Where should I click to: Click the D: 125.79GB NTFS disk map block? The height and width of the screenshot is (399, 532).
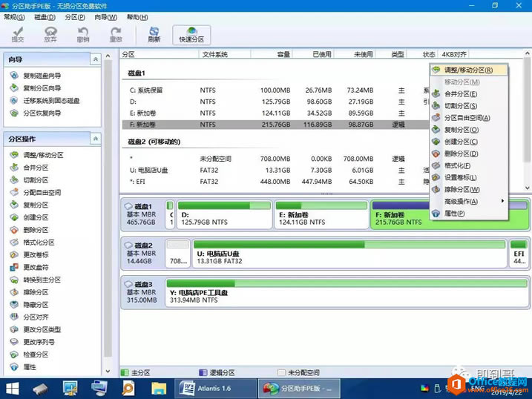coord(224,214)
